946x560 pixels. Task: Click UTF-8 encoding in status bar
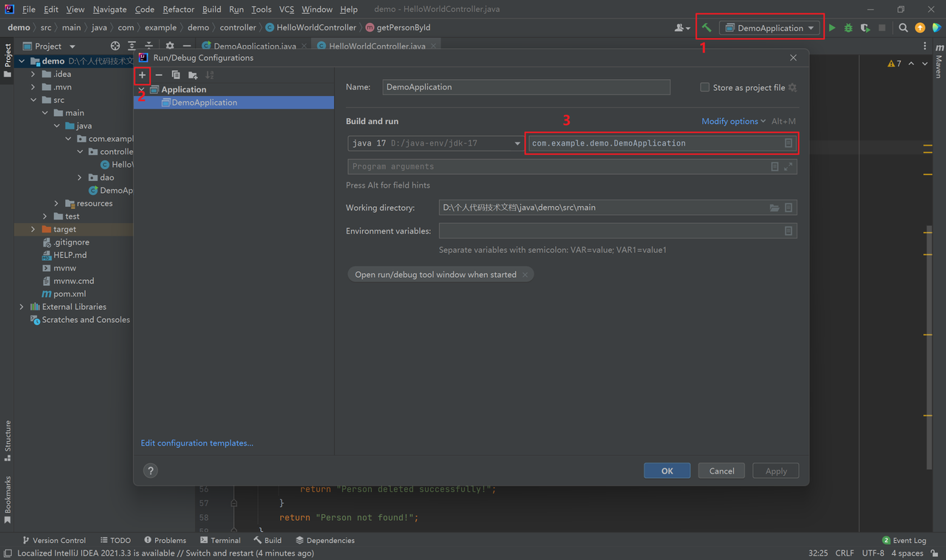coord(873,553)
